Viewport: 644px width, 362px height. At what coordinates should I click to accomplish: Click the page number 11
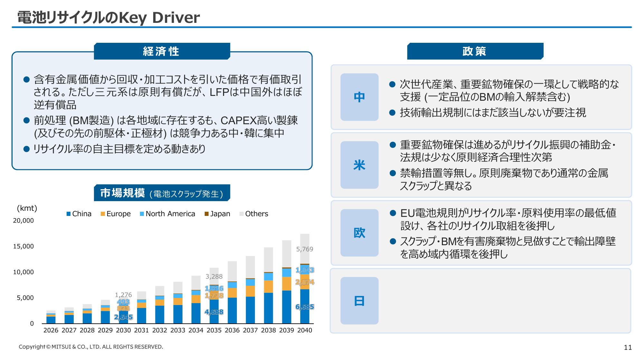(x=628, y=348)
